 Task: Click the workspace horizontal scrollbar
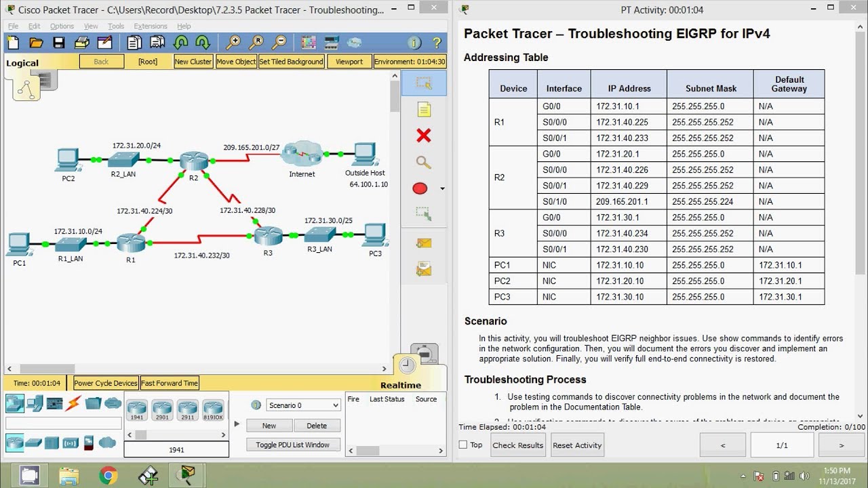click(x=197, y=369)
